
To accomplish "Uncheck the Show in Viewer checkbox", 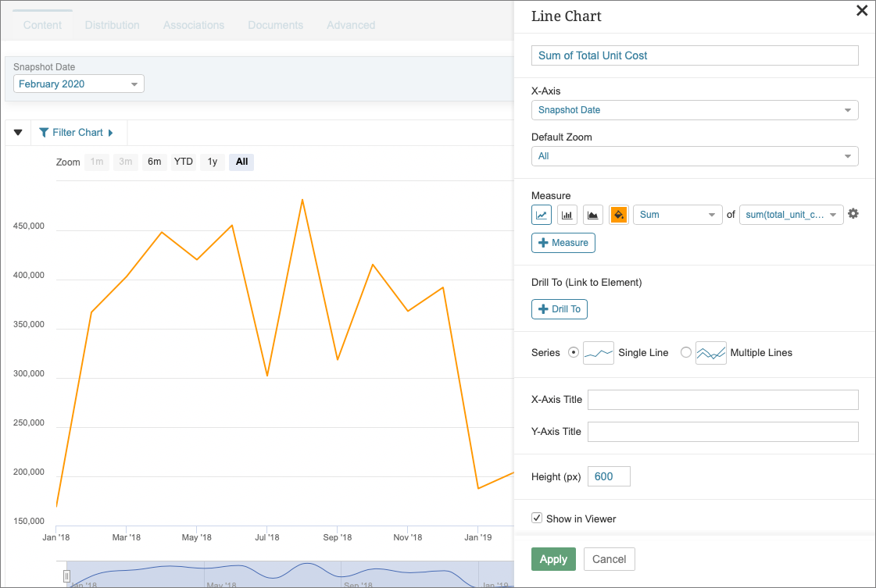I will point(537,517).
